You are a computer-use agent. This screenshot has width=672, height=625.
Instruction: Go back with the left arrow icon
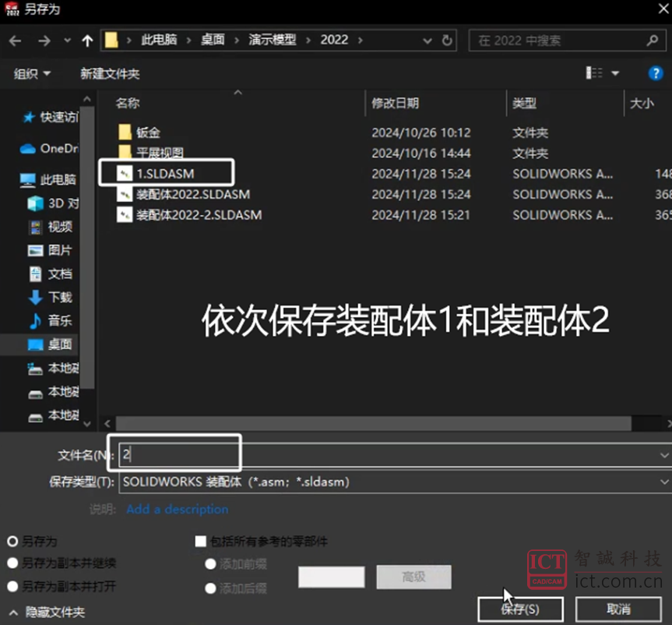click(15, 41)
